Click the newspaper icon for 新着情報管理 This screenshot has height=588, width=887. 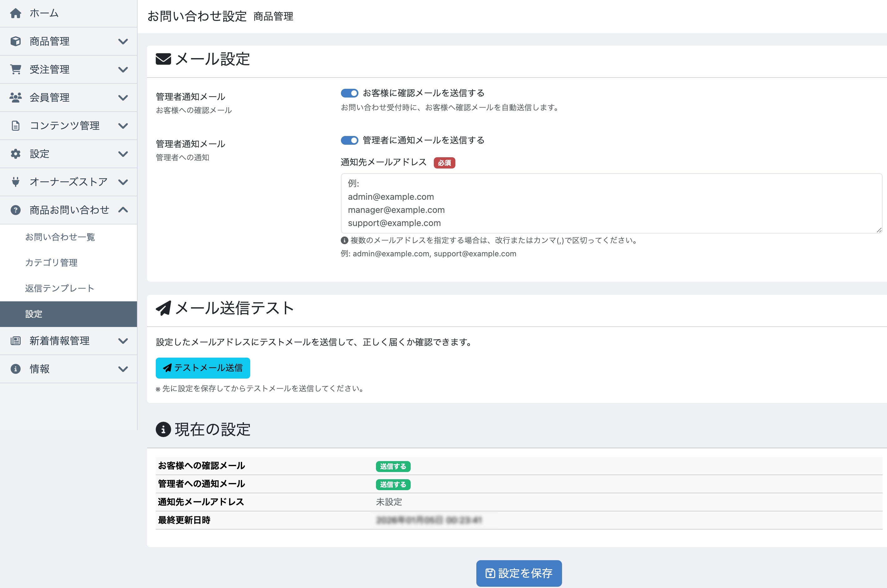point(15,341)
